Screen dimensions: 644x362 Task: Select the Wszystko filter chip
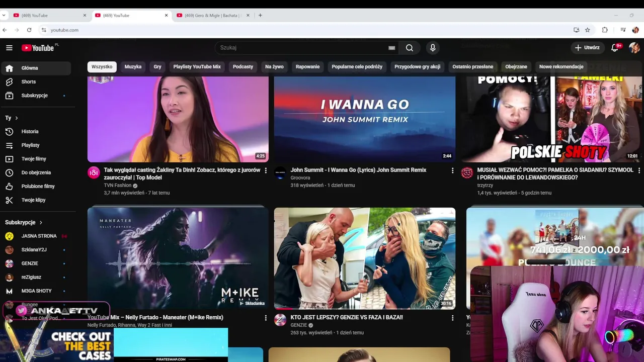(x=102, y=66)
